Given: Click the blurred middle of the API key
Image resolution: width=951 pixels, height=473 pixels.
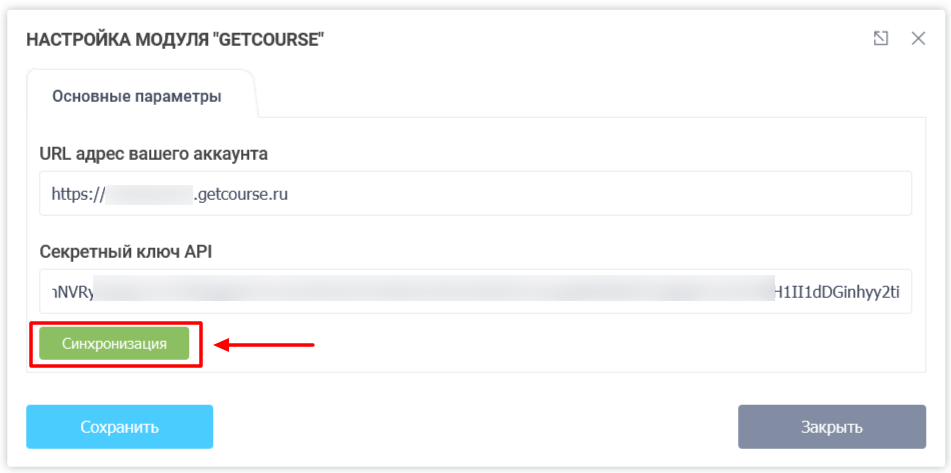Looking at the screenshot, I should click(x=440, y=292).
